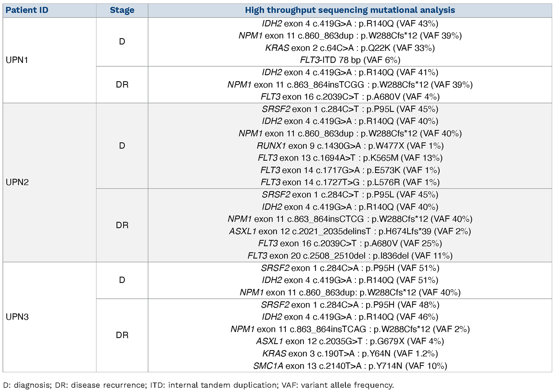Click the FLT3 exon 13 p.K565M line
This screenshot has height=392, width=557.
click(350, 158)
